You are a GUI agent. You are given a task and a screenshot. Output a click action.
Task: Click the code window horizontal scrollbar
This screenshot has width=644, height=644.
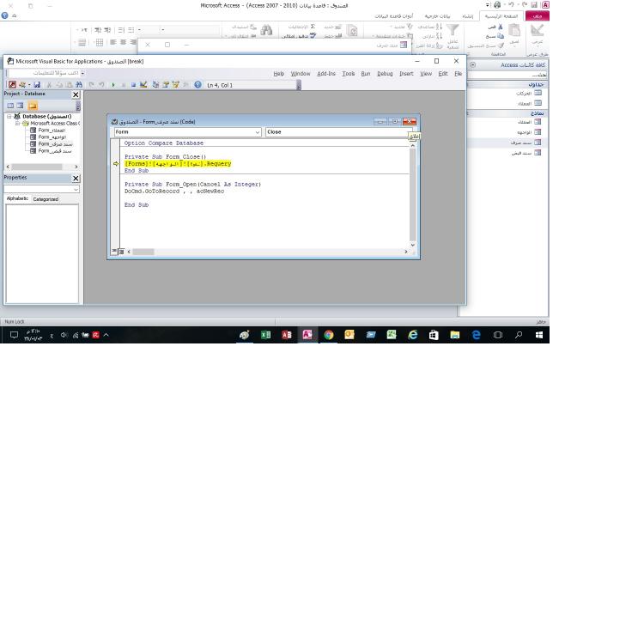(266, 252)
